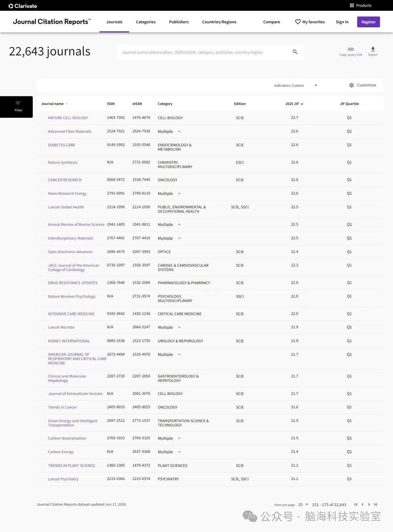393x532 pixels.
Task: Go to the next results page
Action: coord(369,504)
